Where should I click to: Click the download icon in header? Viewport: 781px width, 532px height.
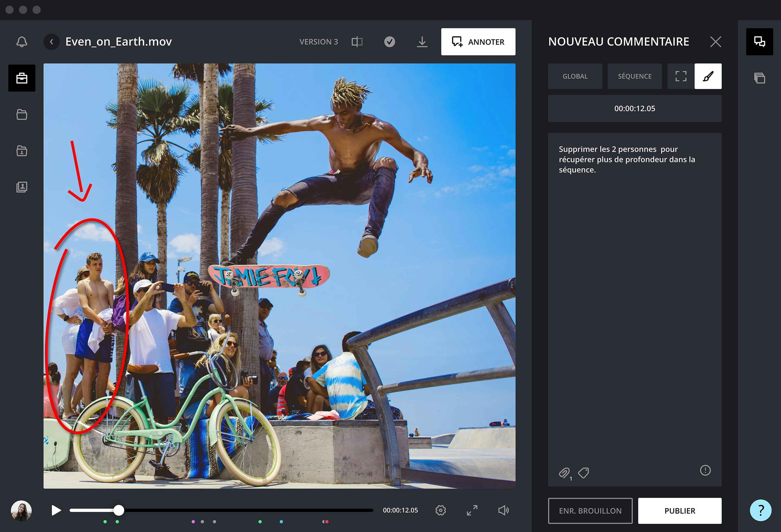click(x=422, y=42)
